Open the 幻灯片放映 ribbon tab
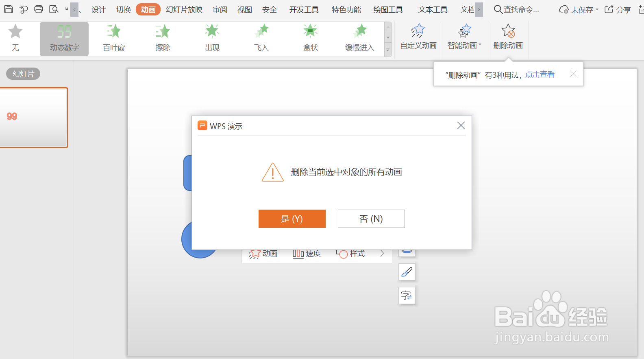This screenshot has width=644, height=359. click(184, 10)
